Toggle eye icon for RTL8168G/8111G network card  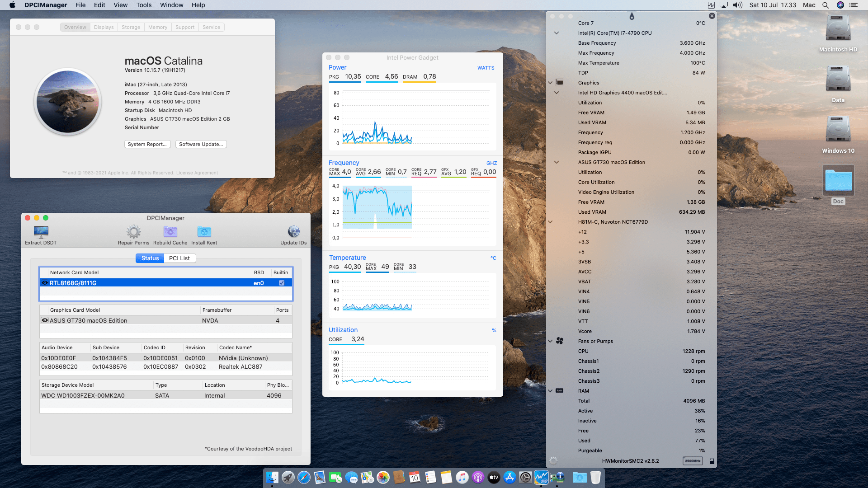45,283
